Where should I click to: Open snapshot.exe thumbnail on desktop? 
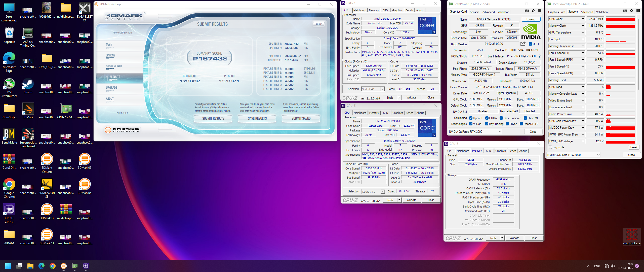[x=632, y=236]
